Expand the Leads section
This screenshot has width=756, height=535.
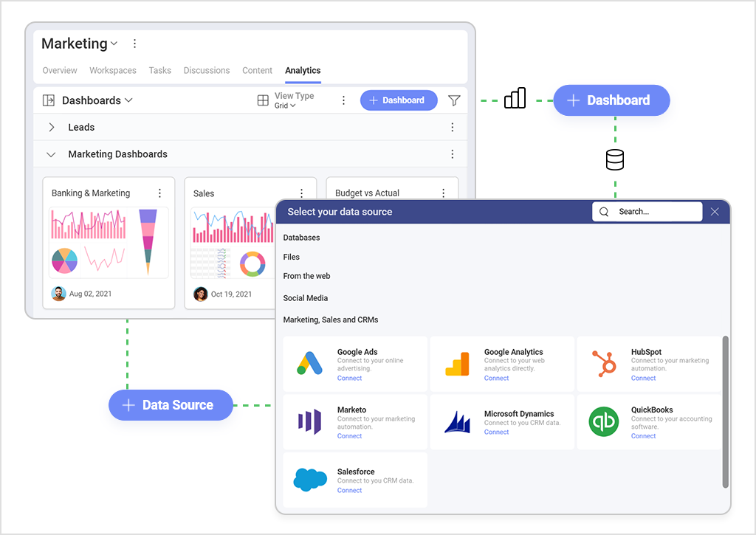pyautogui.click(x=51, y=128)
